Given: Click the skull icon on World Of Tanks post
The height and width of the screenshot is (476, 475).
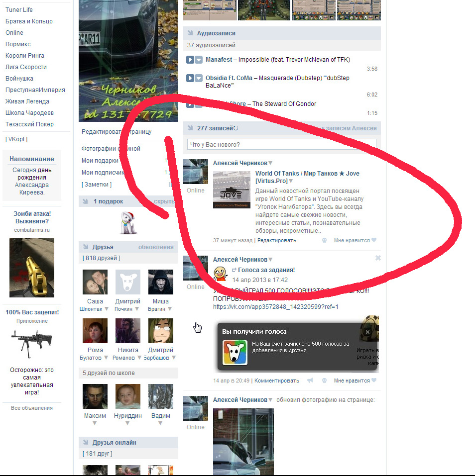Looking at the screenshot, I should point(324,240).
